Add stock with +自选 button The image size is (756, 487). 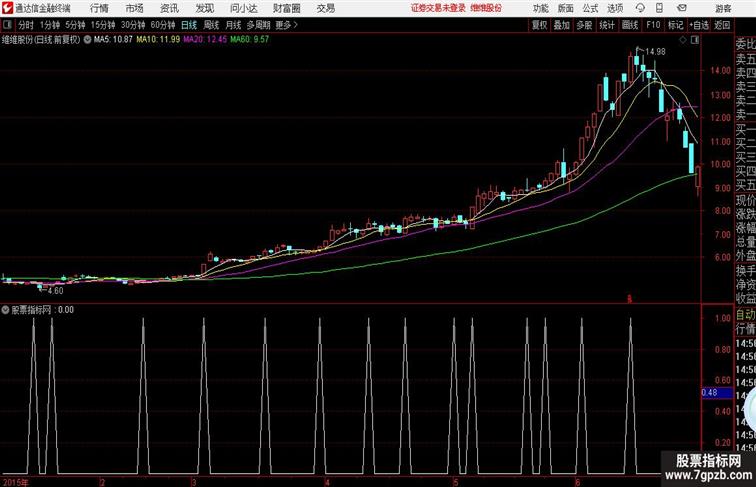point(699,25)
